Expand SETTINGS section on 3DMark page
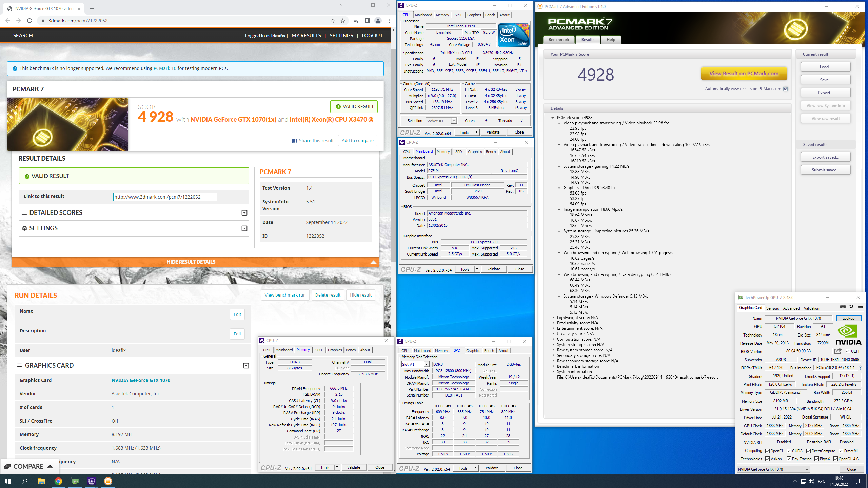 [244, 228]
